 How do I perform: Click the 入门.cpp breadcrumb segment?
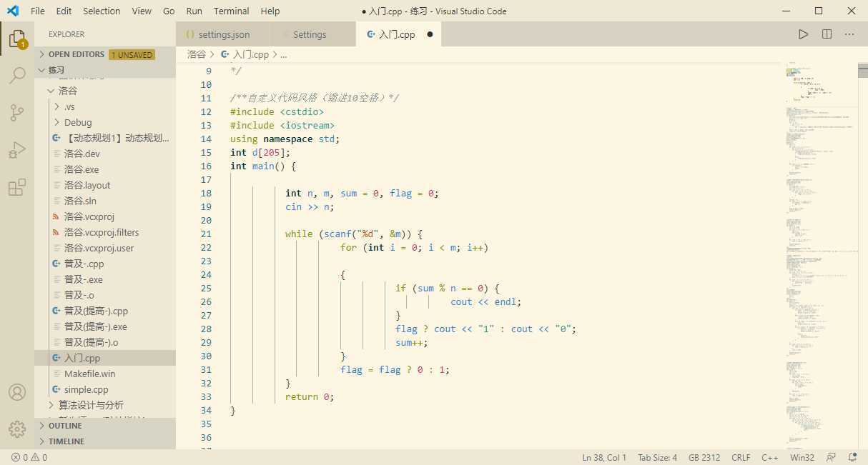pyautogui.click(x=245, y=54)
